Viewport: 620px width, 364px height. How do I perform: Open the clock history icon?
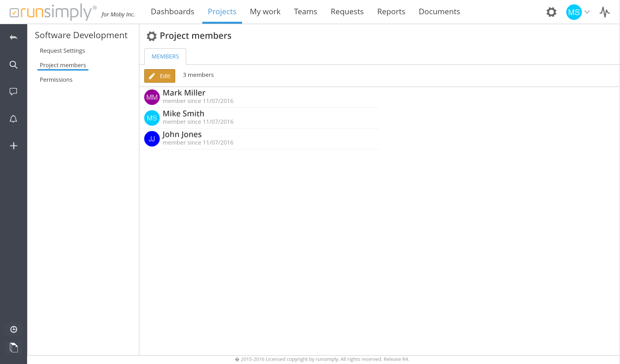click(x=14, y=329)
